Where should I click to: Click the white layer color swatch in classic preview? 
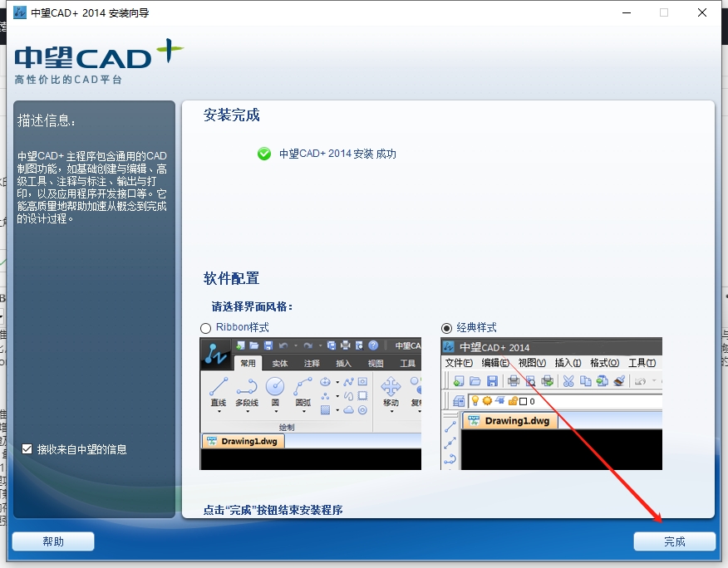pos(524,401)
